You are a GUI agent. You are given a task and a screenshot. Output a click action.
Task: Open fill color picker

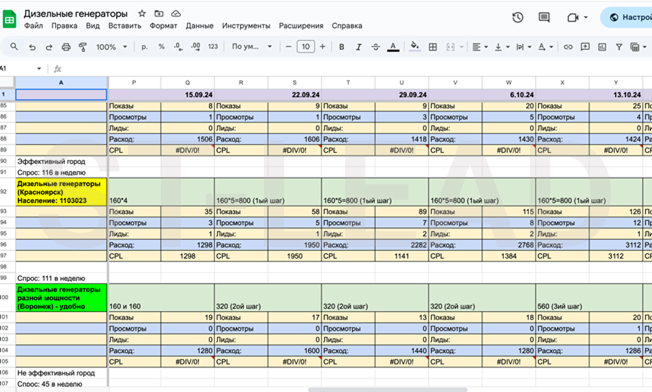pos(415,47)
